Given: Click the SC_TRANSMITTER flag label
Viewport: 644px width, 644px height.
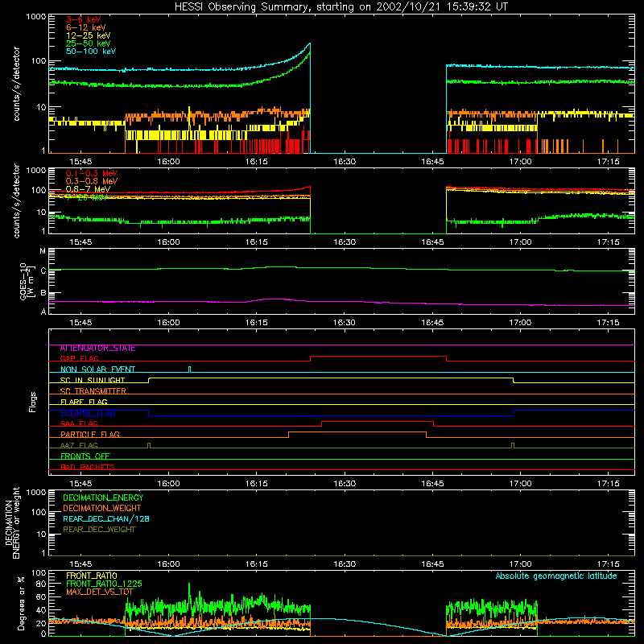Looking at the screenshot, I should (93, 391).
